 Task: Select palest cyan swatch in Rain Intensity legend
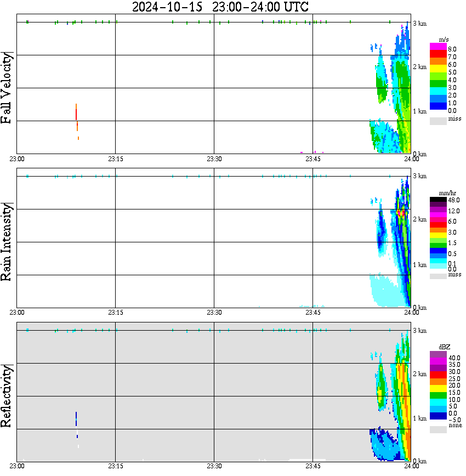pos(438,265)
